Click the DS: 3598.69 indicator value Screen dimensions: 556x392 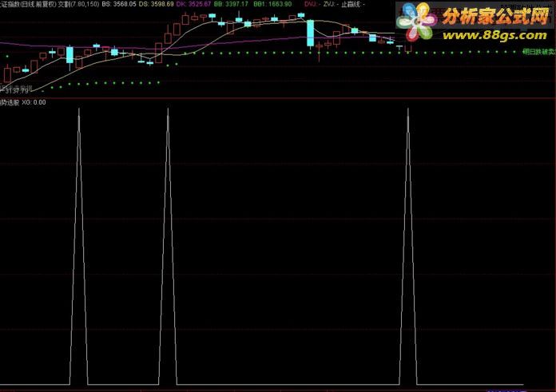click(157, 4)
